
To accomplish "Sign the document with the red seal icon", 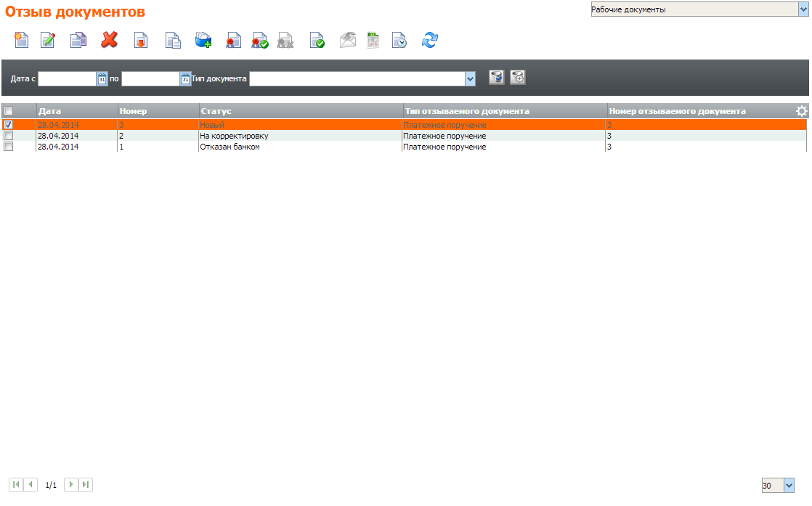I will (233, 40).
